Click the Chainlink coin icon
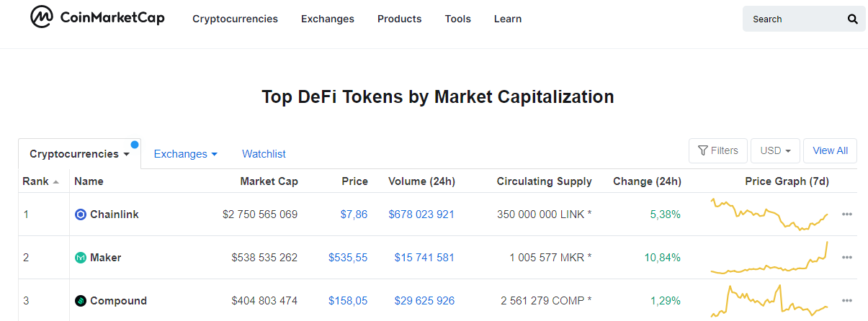The height and width of the screenshot is (321, 868). pos(81,214)
